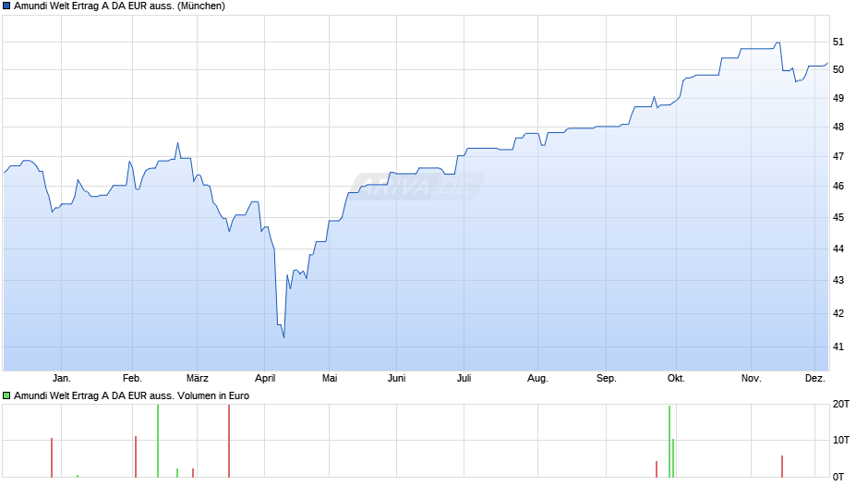Click the price line's lowest point in April
This screenshot has width=868, height=486.
(x=284, y=337)
